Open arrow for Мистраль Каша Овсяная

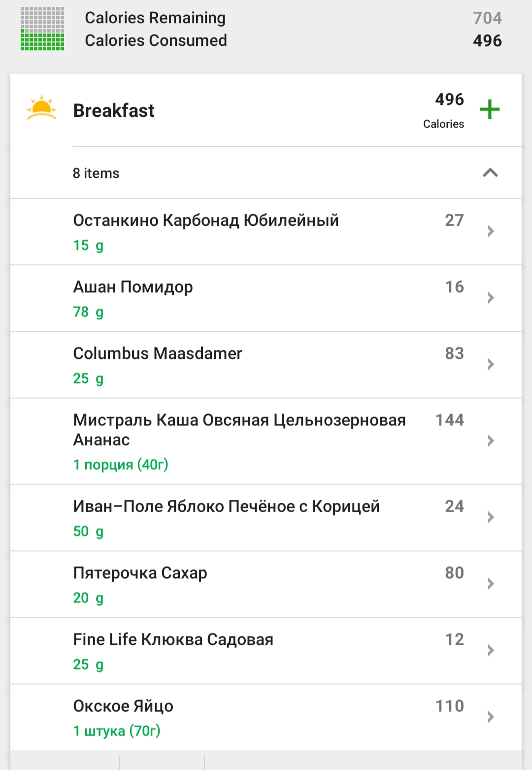point(490,441)
